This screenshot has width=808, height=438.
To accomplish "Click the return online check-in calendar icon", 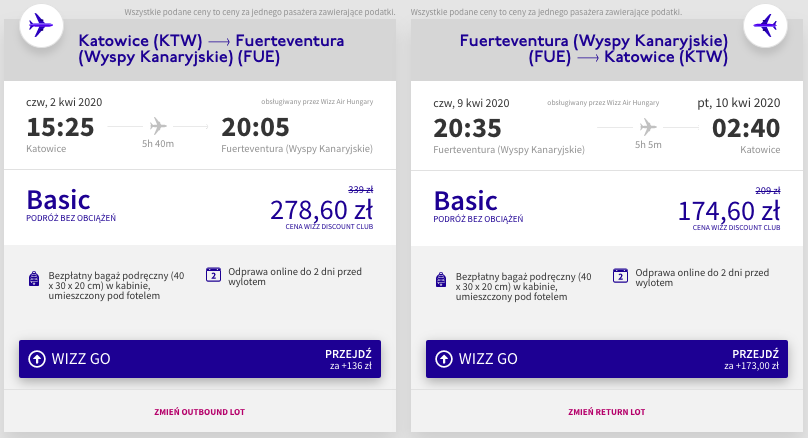I will [620, 276].
